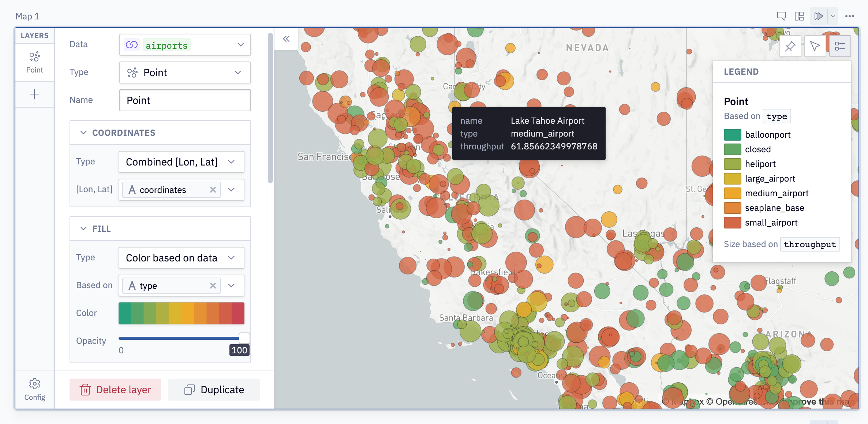868x424 pixels.
Task: Toggle the legend display icon
Action: tap(840, 46)
